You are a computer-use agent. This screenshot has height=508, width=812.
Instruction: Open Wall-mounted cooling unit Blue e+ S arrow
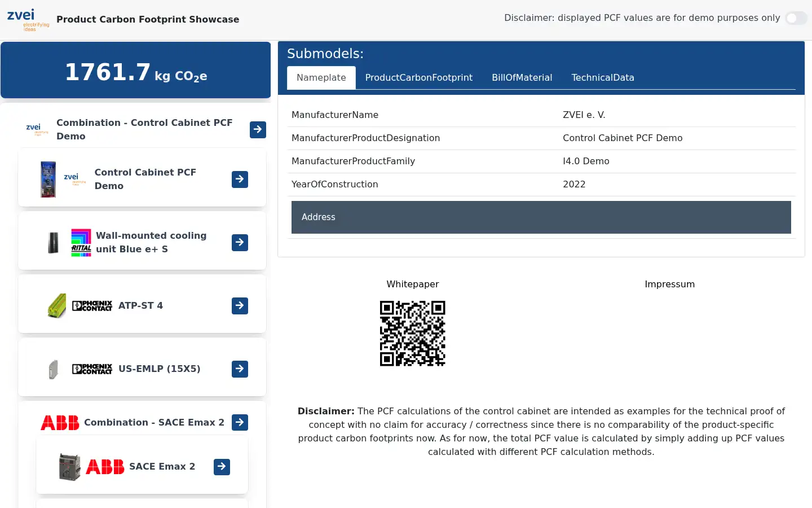coord(240,243)
